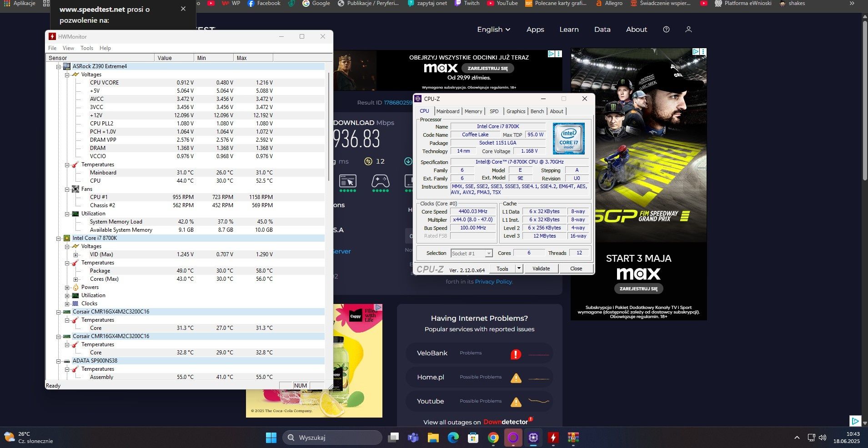Expand Powers node under Intel CPU

[x=67, y=287]
